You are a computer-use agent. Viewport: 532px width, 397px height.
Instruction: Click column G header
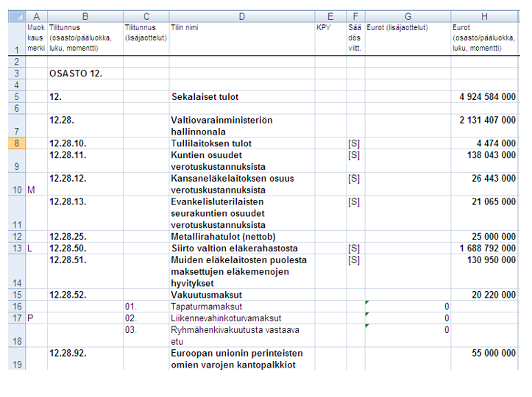coord(408,16)
